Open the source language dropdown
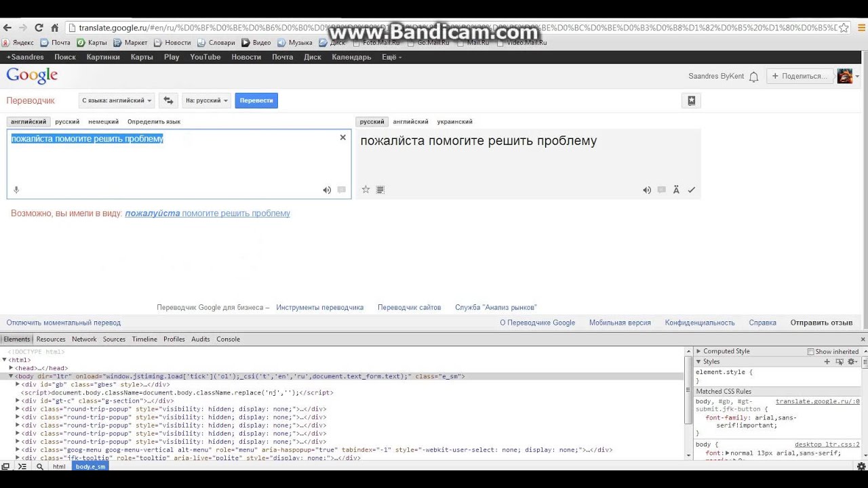 point(117,100)
